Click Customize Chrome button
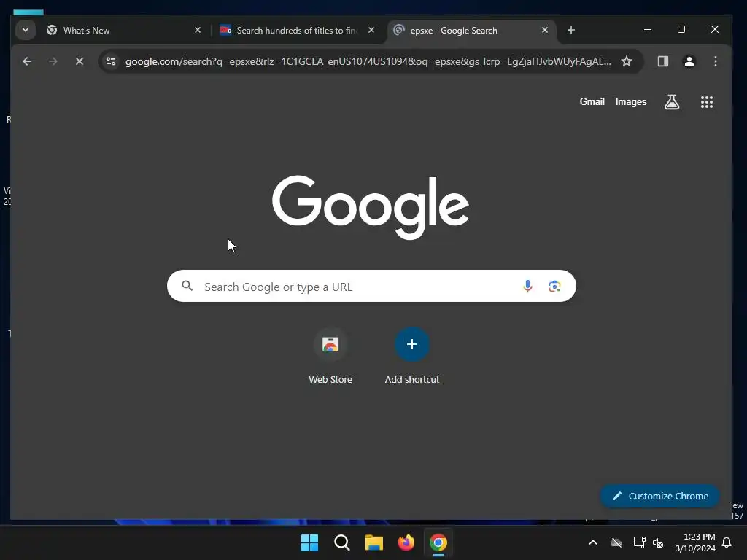 click(659, 496)
